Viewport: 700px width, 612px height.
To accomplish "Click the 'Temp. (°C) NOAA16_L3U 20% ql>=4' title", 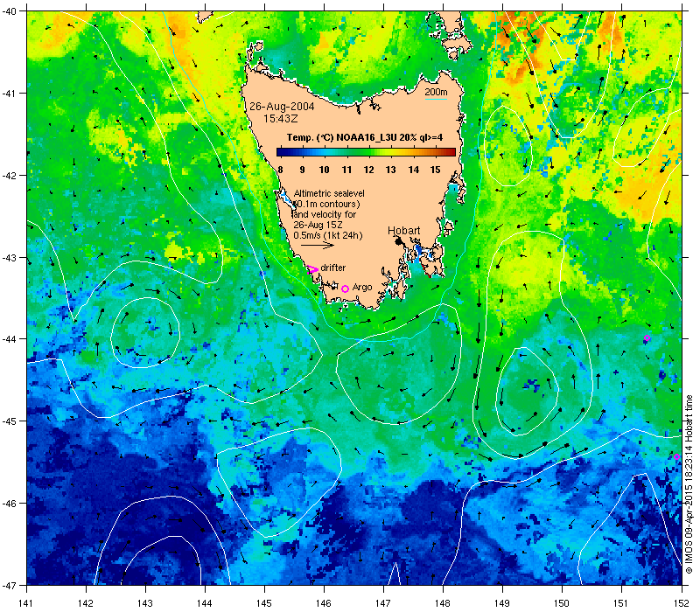I will [365, 137].
